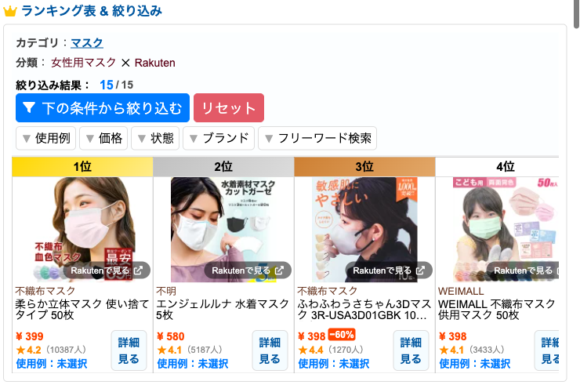Expand the ブランド filter dropdown

click(219, 138)
